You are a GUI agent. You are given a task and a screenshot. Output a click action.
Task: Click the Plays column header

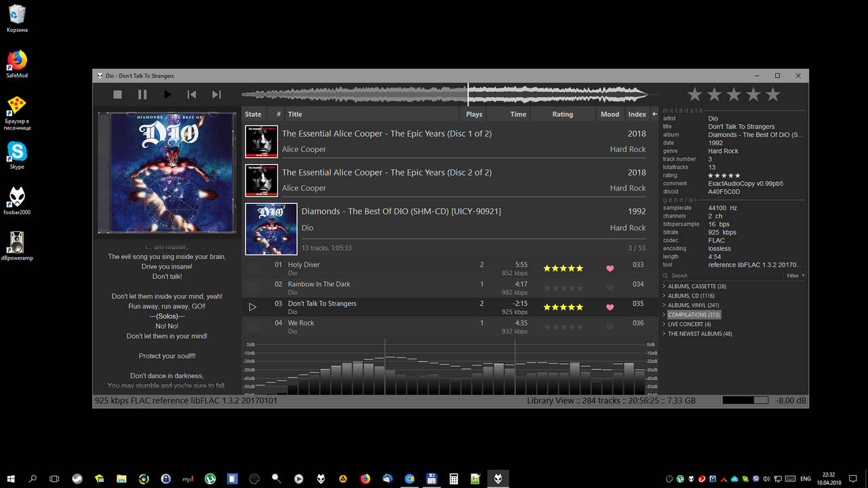[474, 115]
